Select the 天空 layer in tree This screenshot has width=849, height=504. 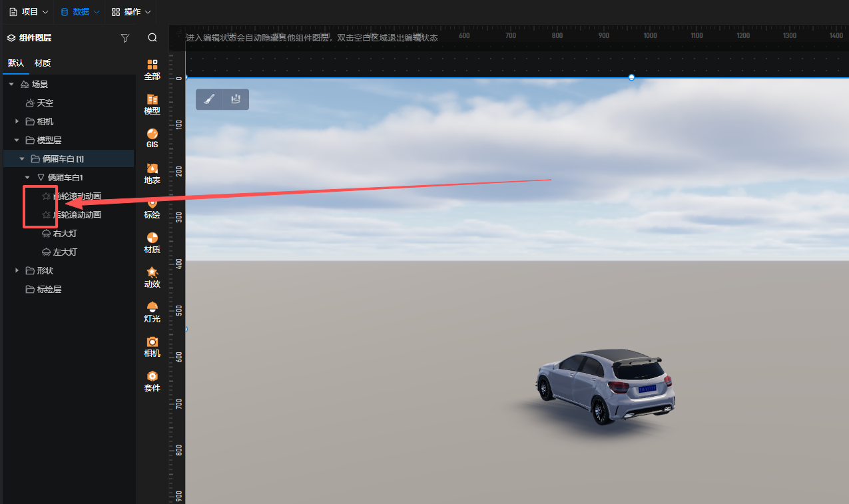[x=45, y=103]
